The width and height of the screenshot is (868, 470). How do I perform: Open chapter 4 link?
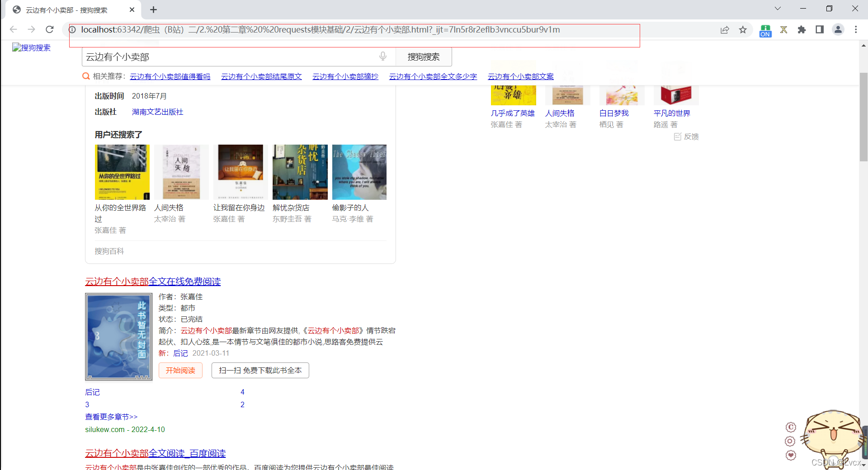pyautogui.click(x=242, y=392)
